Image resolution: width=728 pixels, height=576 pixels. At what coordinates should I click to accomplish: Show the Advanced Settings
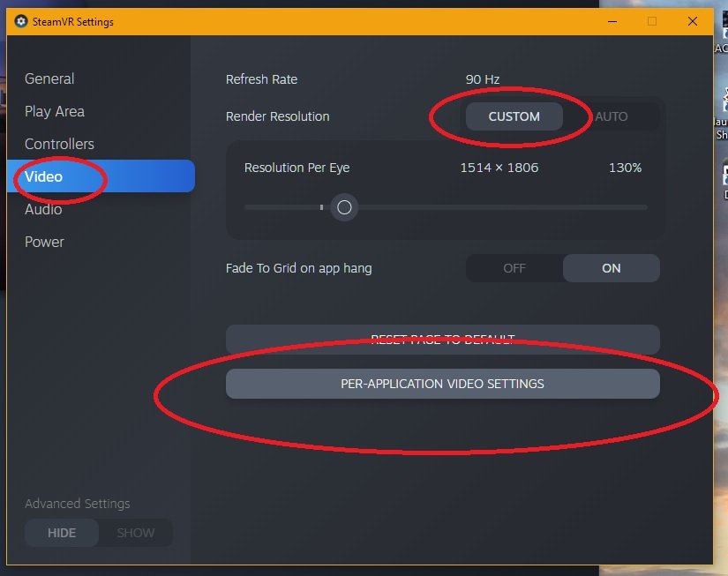pyautogui.click(x=135, y=533)
